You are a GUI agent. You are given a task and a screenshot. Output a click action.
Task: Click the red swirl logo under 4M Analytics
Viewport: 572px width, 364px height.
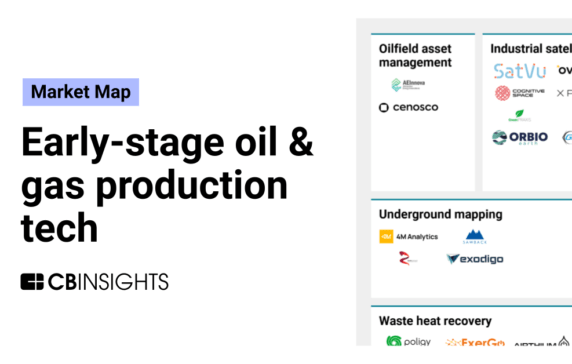[x=407, y=258]
